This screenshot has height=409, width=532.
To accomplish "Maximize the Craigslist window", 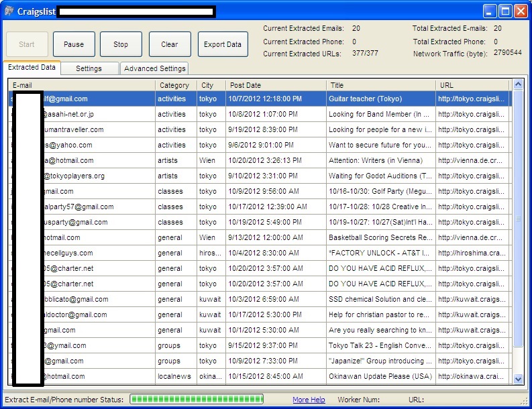I will [505, 11].
